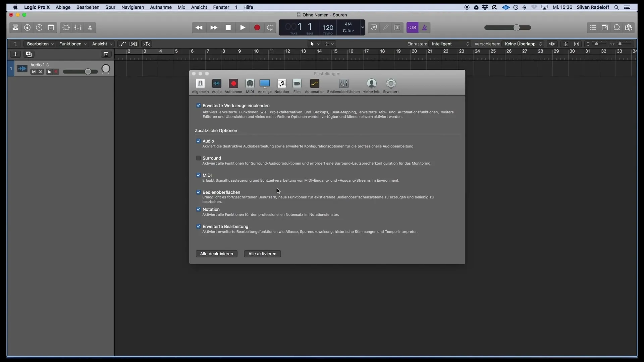Screen dimensions: 644x362
Task: Uncheck Erweiterte Bearbeitung option
Action: pyautogui.click(x=199, y=227)
